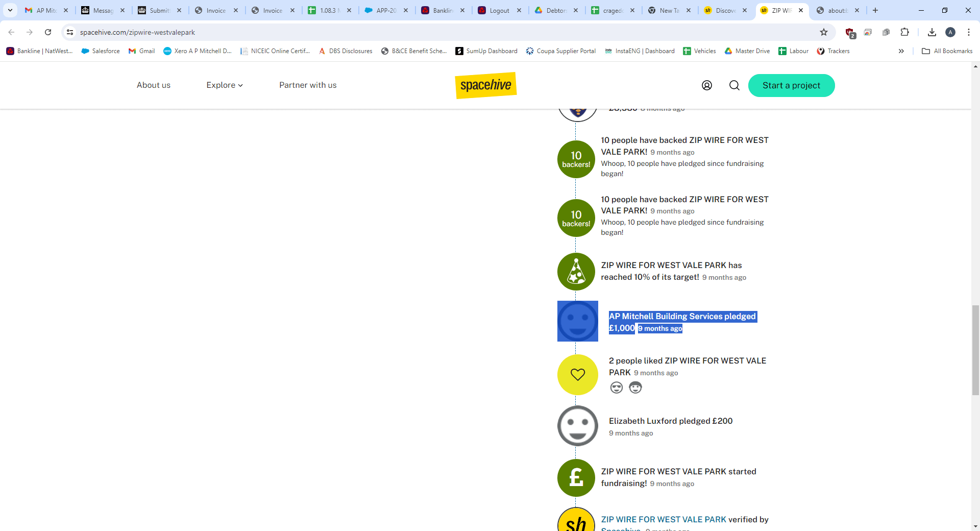The height and width of the screenshot is (531, 980).
Task: Open Vehicles bookmark
Action: pos(699,51)
